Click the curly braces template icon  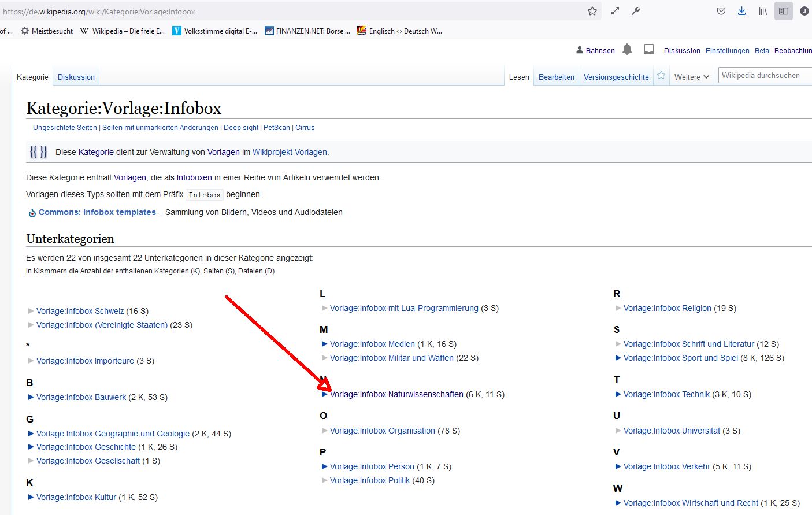pos(38,152)
